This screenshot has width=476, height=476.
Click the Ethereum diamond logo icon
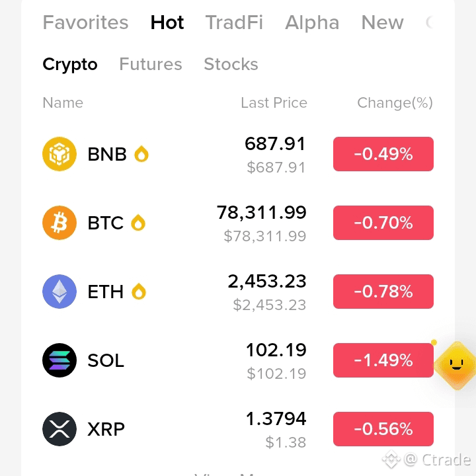59,292
